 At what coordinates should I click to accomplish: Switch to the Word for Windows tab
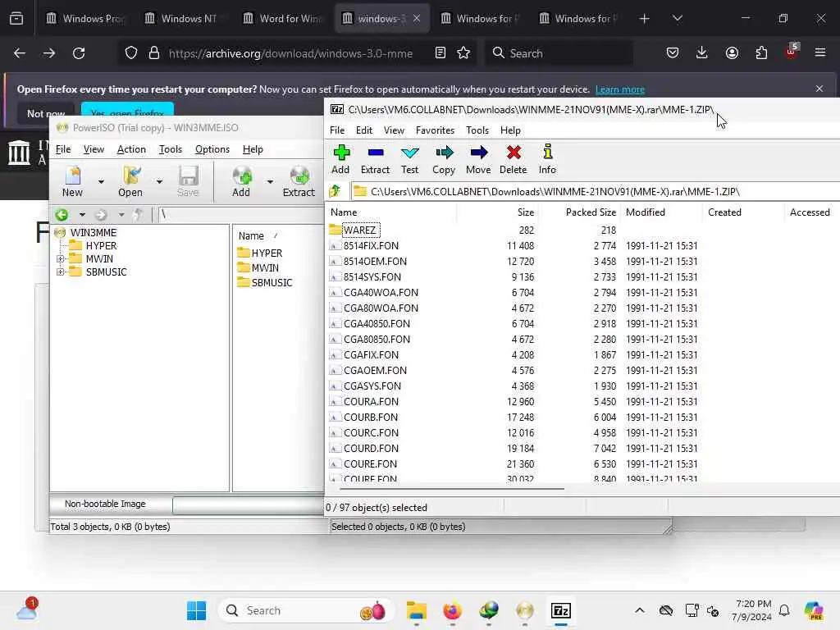(284, 18)
